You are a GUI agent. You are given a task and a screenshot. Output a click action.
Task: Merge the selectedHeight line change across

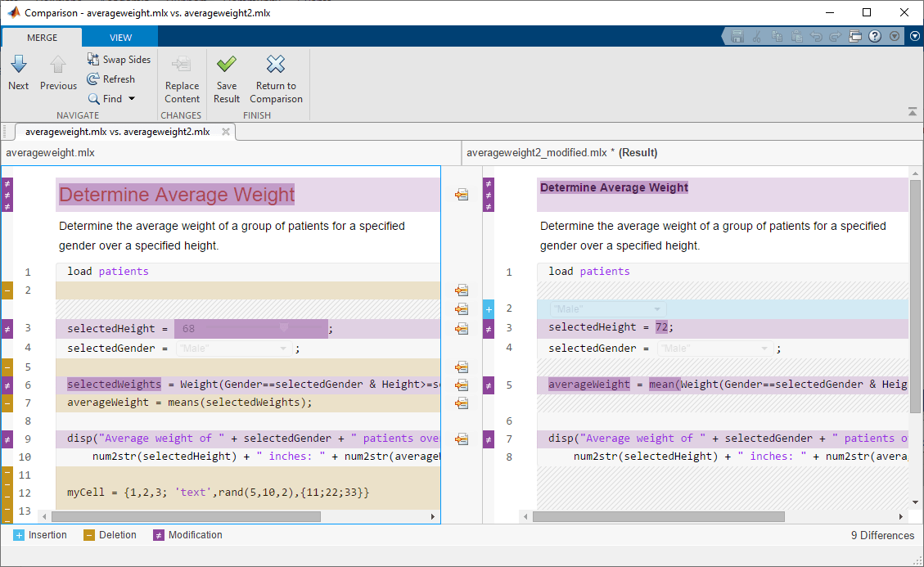462,329
